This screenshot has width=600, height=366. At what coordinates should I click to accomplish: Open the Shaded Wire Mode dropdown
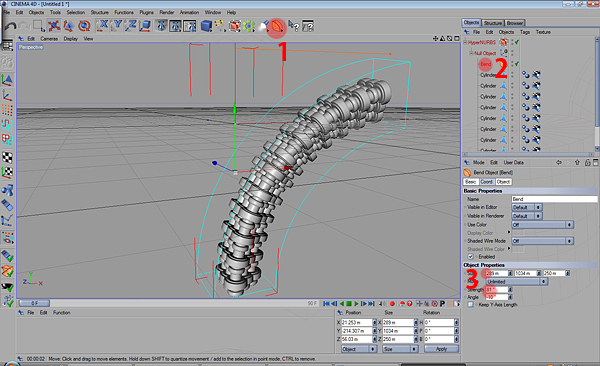pos(542,241)
